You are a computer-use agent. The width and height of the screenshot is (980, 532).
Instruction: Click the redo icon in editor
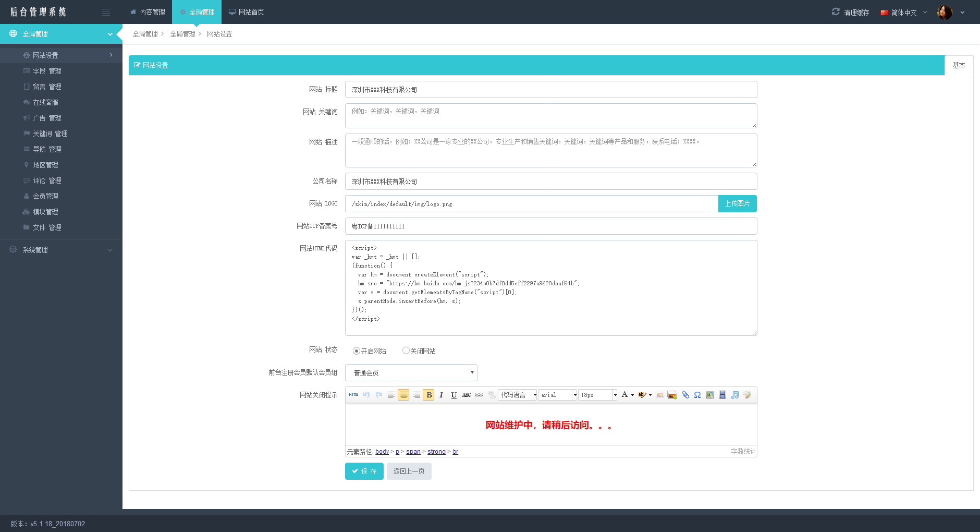(x=379, y=395)
